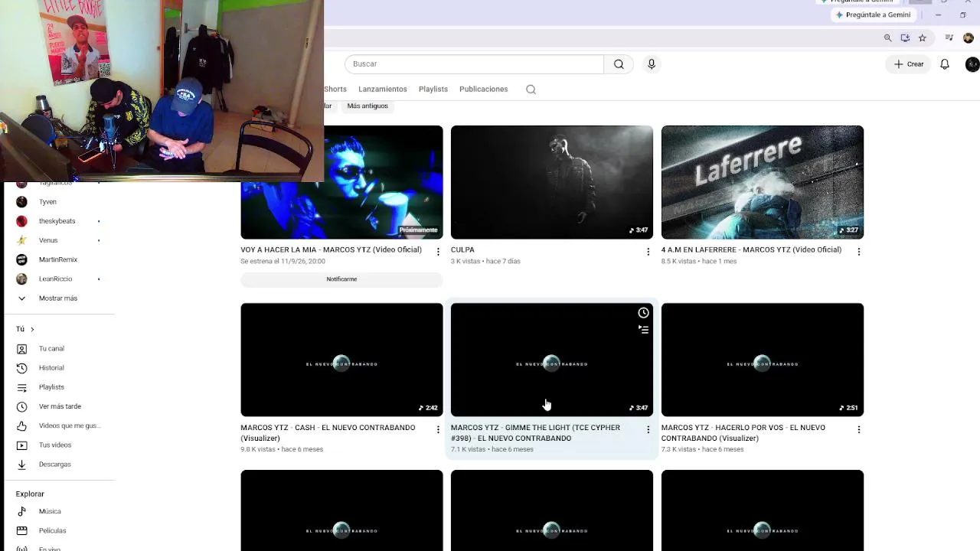
Task: Open options menu for GIMME THE LIGHT
Action: (x=648, y=429)
